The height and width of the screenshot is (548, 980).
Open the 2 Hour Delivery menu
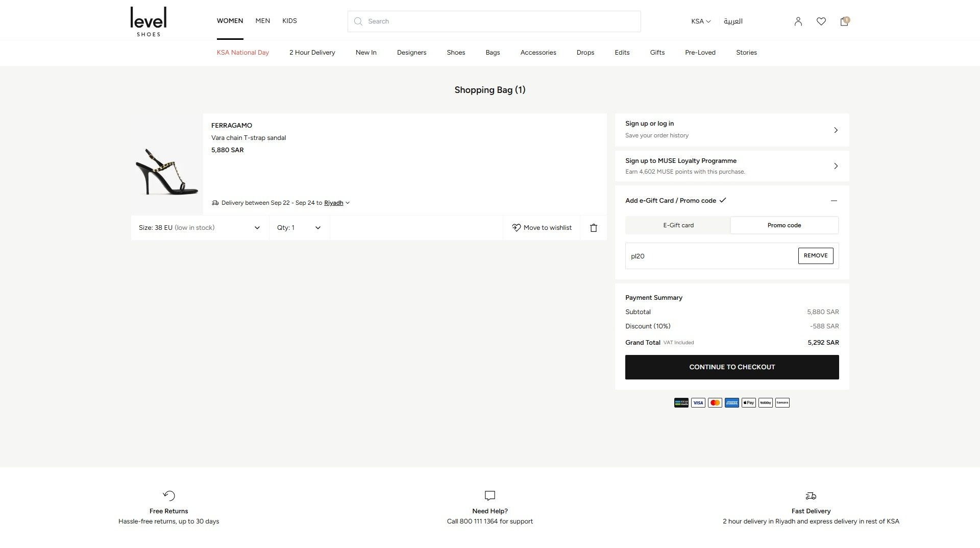[312, 53]
